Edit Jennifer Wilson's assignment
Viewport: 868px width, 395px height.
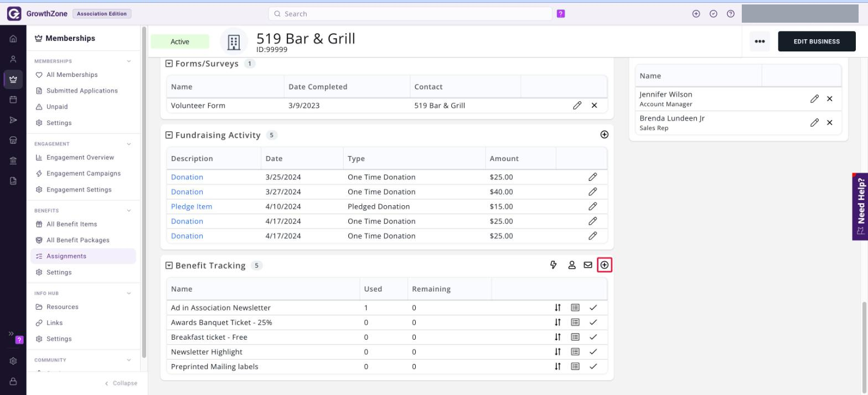(x=814, y=98)
